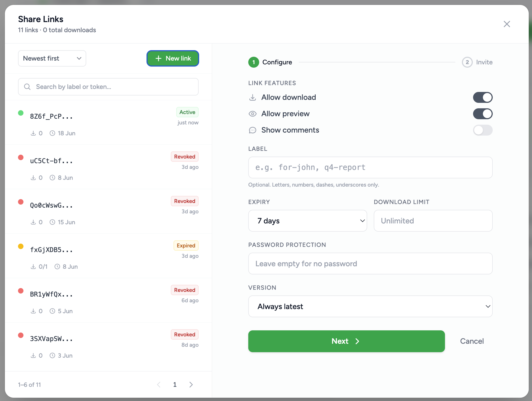
Task: Create a new share link
Action: click(x=173, y=58)
